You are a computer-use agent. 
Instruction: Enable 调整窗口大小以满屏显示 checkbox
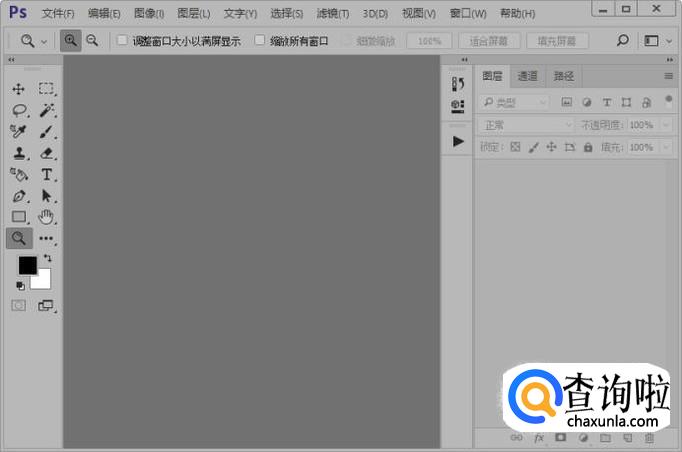click(122, 41)
